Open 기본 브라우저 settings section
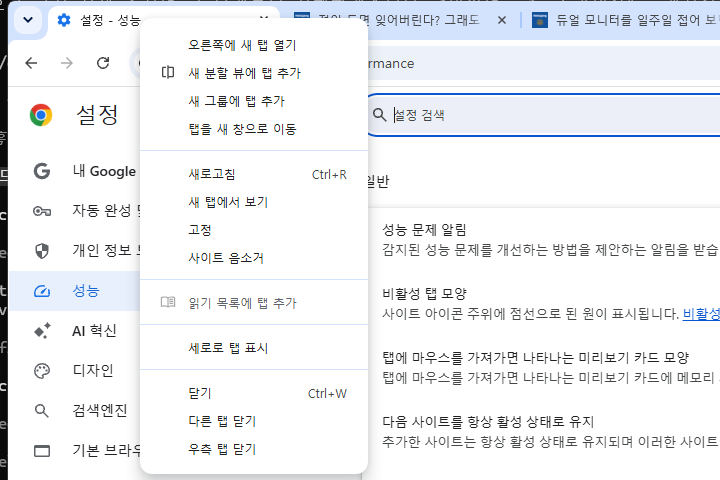Image resolution: width=720 pixels, height=480 pixels. 74,451
